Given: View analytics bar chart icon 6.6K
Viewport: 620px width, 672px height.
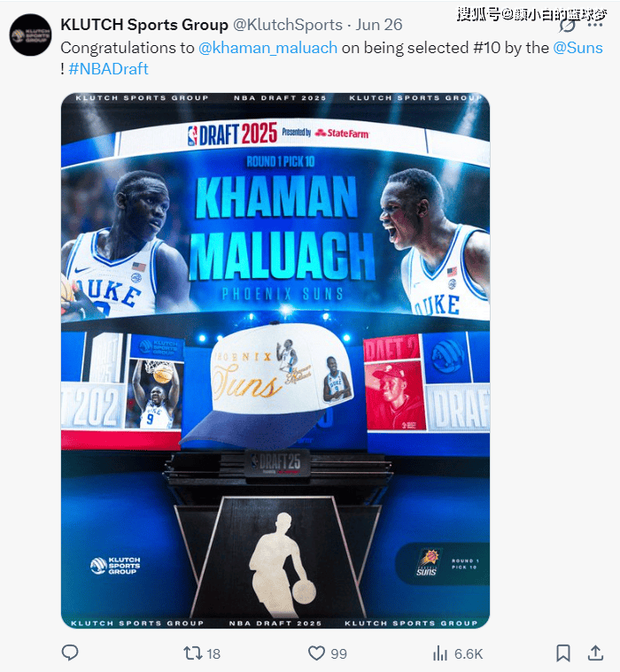Looking at the screenshot, I should [440, 653].
